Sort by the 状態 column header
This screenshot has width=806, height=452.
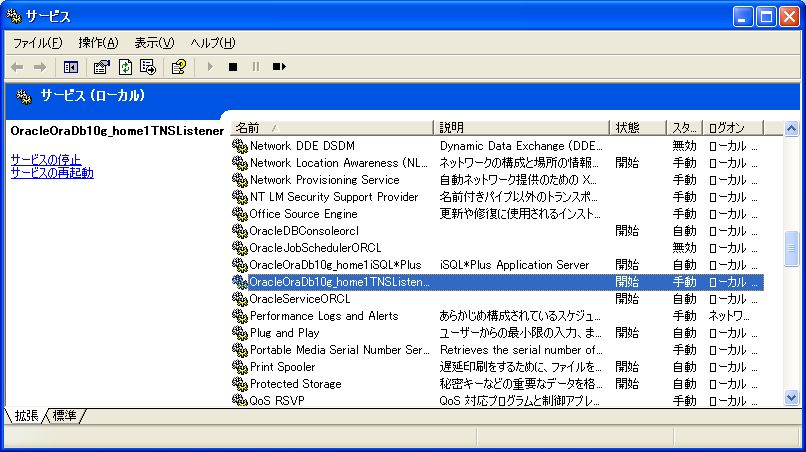[x=638, y=128]
